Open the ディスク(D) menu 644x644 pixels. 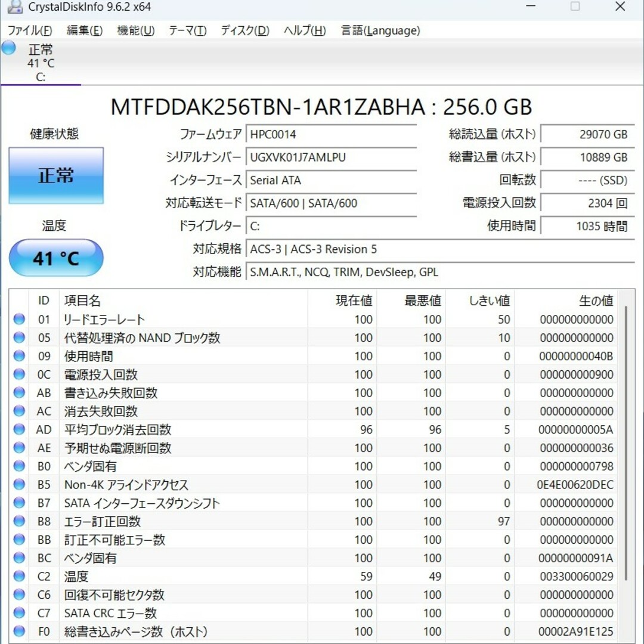[245, 30]
